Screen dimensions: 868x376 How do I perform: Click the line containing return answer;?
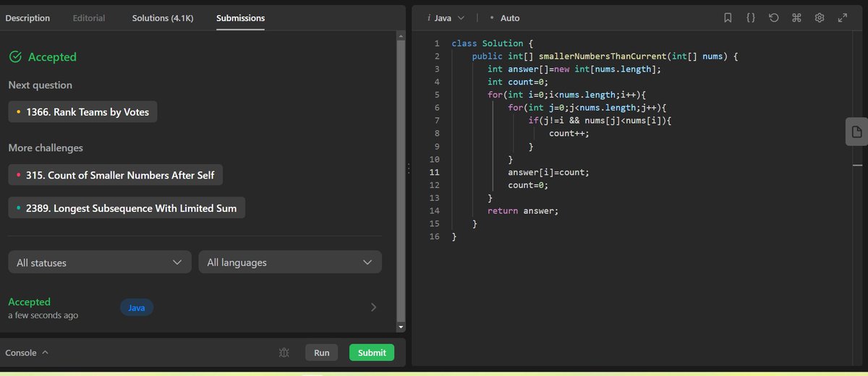coord(523,210)
